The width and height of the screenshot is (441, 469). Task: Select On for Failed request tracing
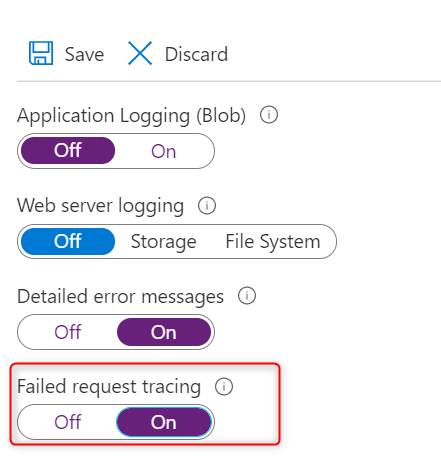(164, 422)
